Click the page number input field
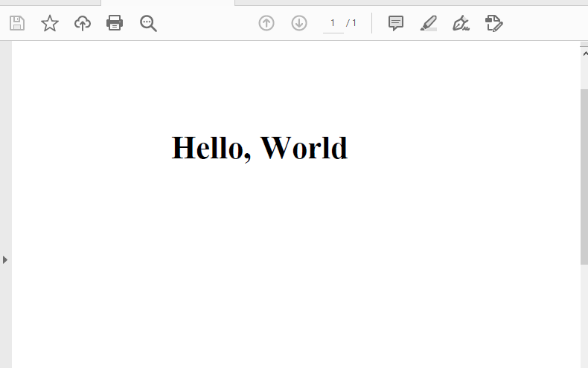The image size is (588, 368). [333, 24]
